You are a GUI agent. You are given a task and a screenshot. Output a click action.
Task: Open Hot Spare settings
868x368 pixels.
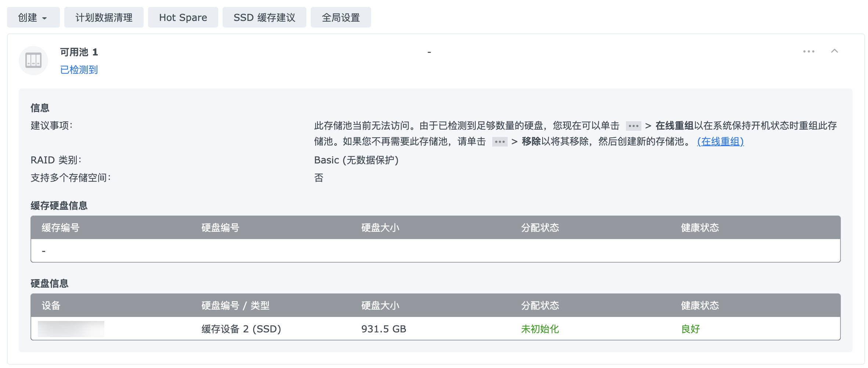[x=183, y=17]
